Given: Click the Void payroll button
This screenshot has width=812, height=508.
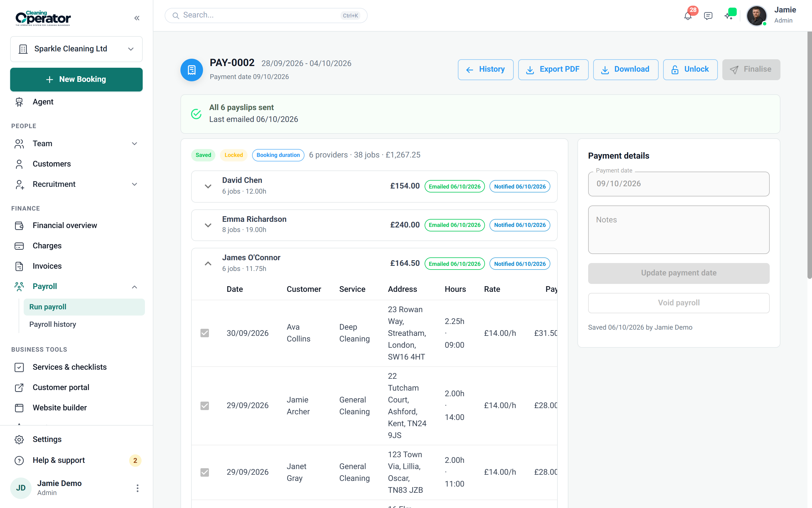Looking at the screenshot, I should coord(678,303).
